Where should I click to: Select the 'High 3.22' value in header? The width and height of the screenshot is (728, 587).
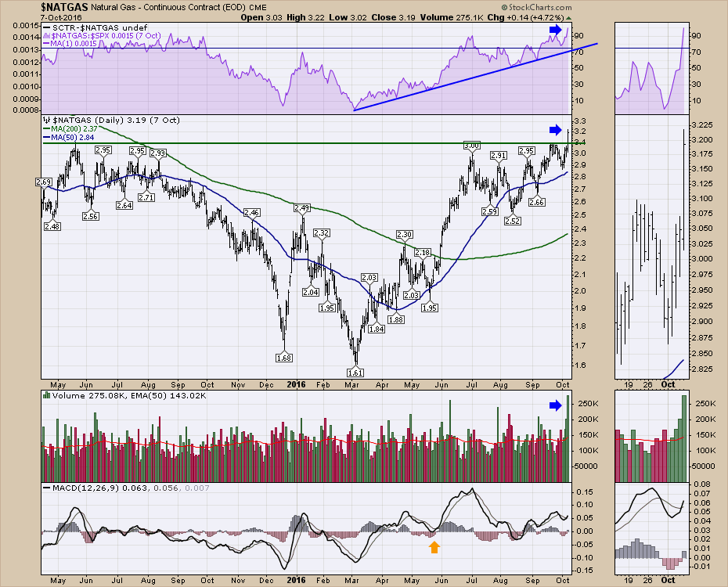pos(305,18)
